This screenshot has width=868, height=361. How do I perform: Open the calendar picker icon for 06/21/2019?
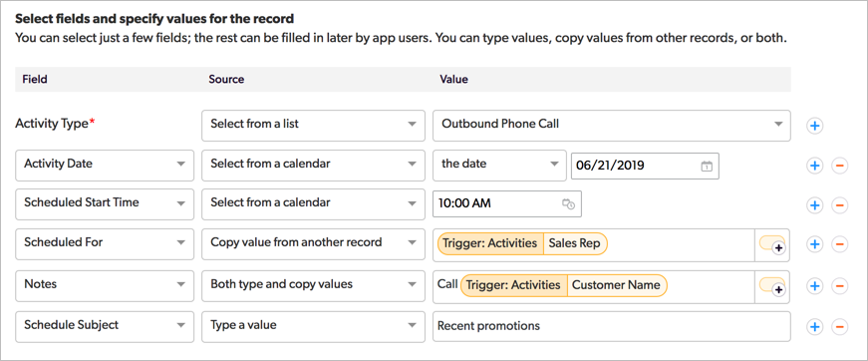point(707,166)
